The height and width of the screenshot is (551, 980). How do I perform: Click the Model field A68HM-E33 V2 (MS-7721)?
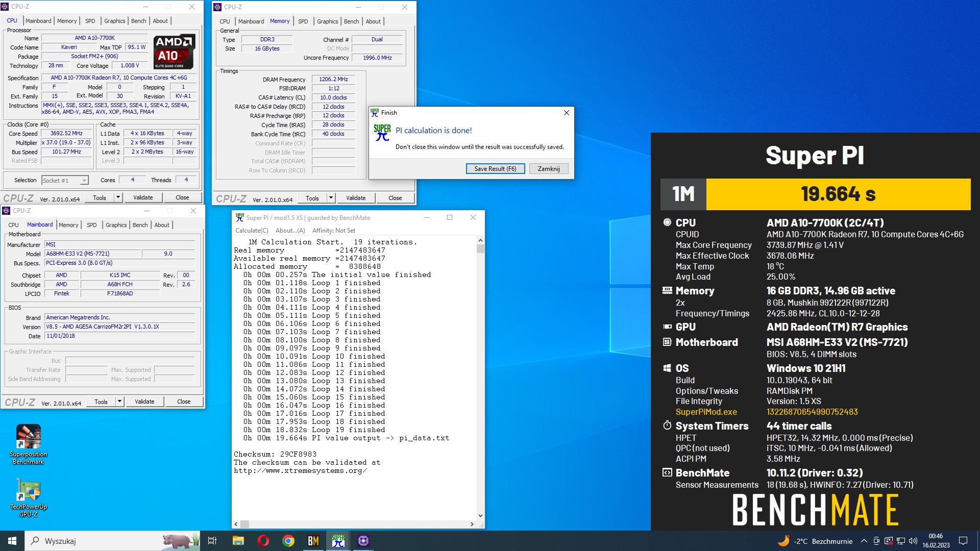92,254
